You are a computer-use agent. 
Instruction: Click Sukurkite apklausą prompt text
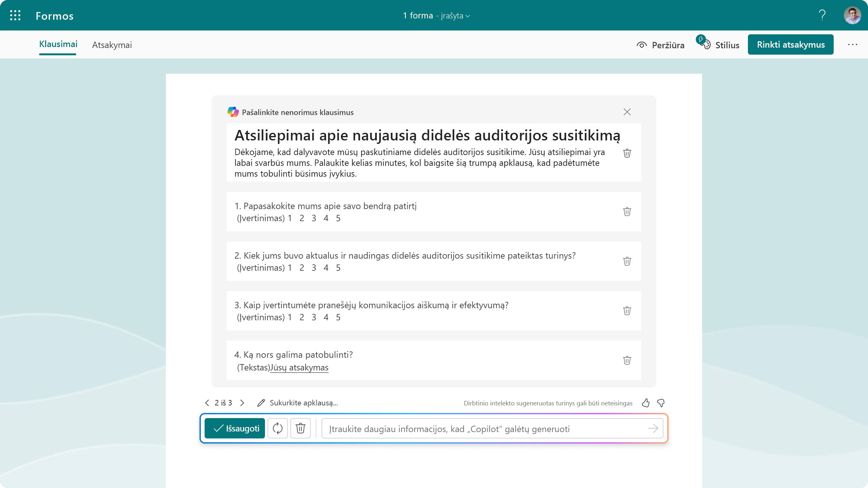304,403
